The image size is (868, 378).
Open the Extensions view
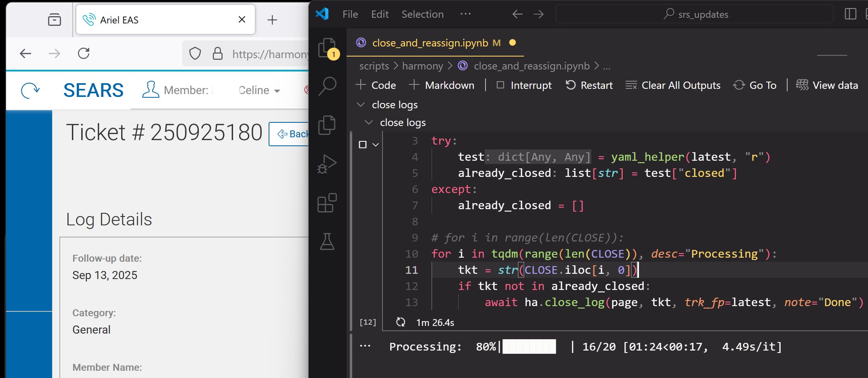pos(327,203)
